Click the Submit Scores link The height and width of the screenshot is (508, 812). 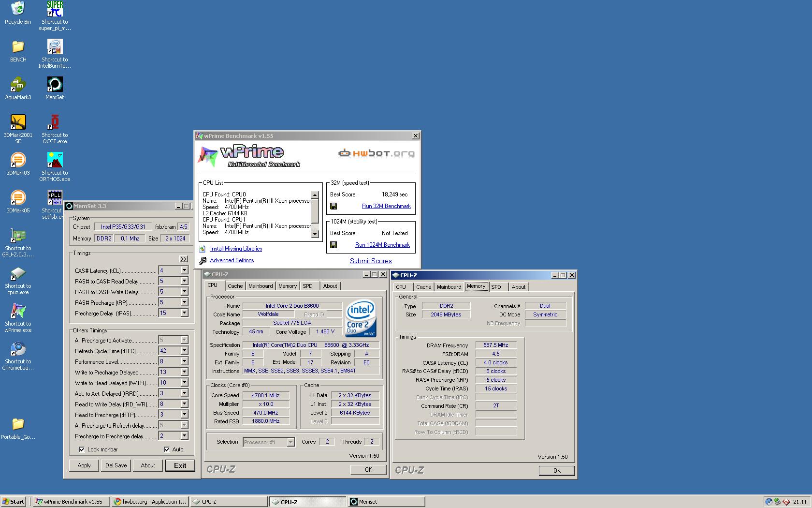[x=371, y=261]
